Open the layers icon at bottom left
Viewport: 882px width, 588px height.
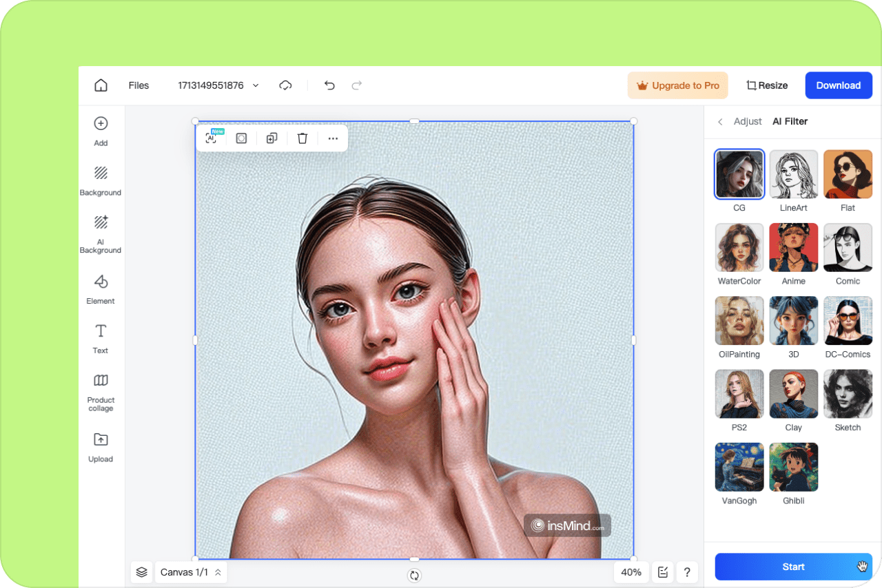[x=141, y=572]
